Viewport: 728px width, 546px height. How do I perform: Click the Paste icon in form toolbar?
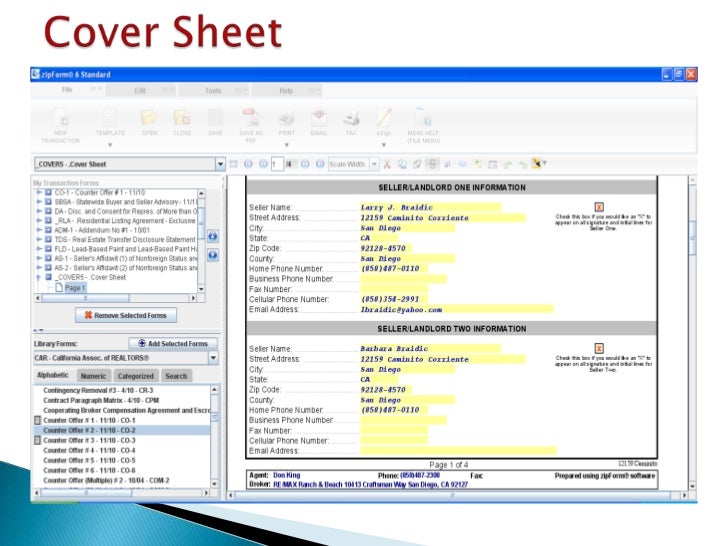pyautogui.click(x=417, y=164)
